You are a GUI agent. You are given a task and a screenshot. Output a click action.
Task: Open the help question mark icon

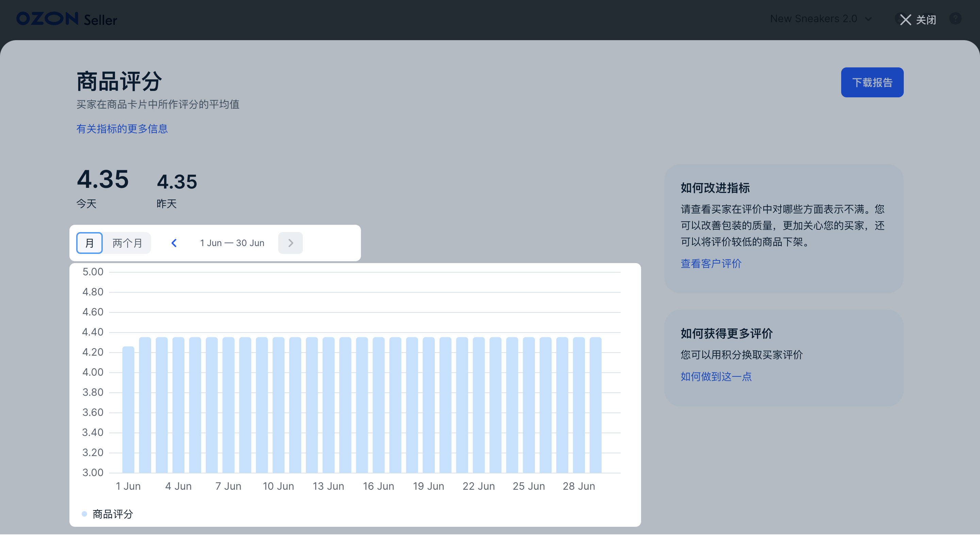click(955, 19)
